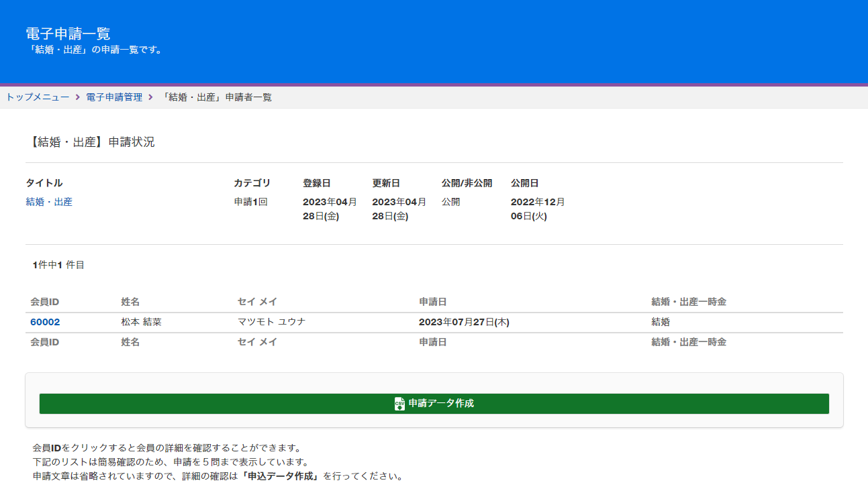Click the top 会員ID table header
868x497 pixels.
[45, 302]
